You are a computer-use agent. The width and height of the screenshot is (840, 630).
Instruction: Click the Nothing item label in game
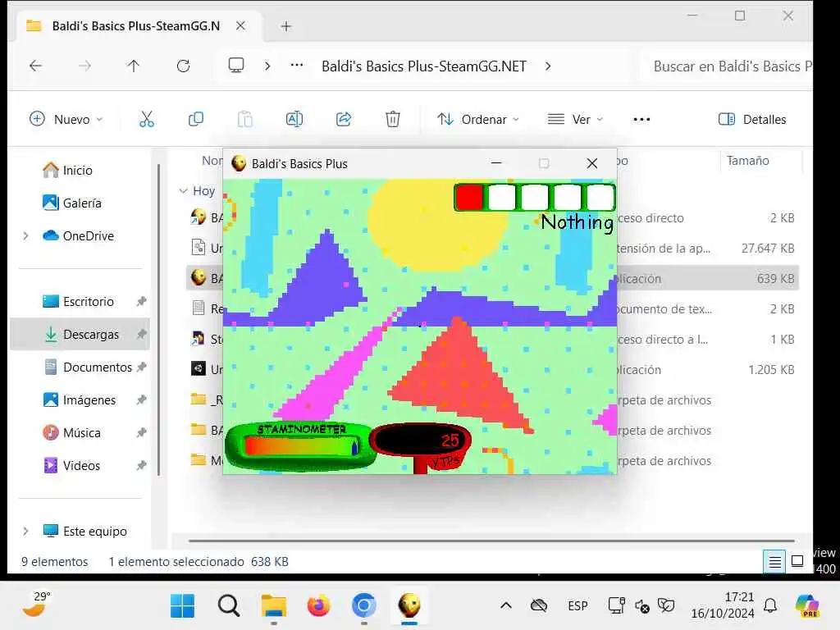pos(577,221)
